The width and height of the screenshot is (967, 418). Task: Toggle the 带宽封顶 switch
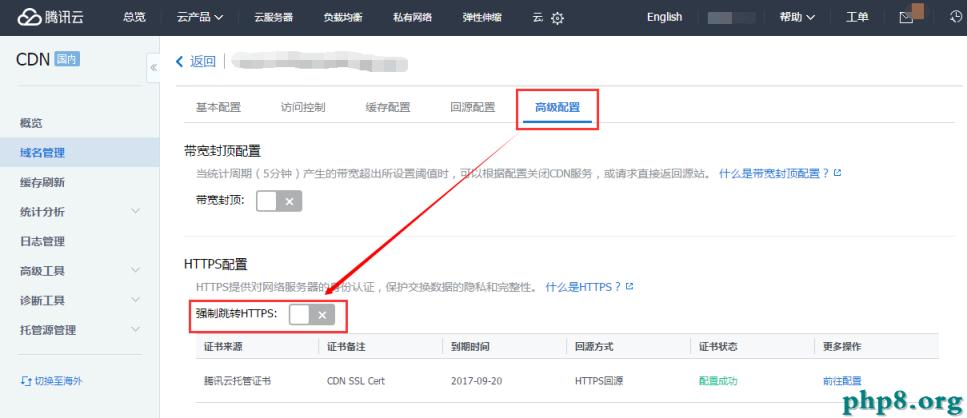pyautogui.click(x=279, y=201)
